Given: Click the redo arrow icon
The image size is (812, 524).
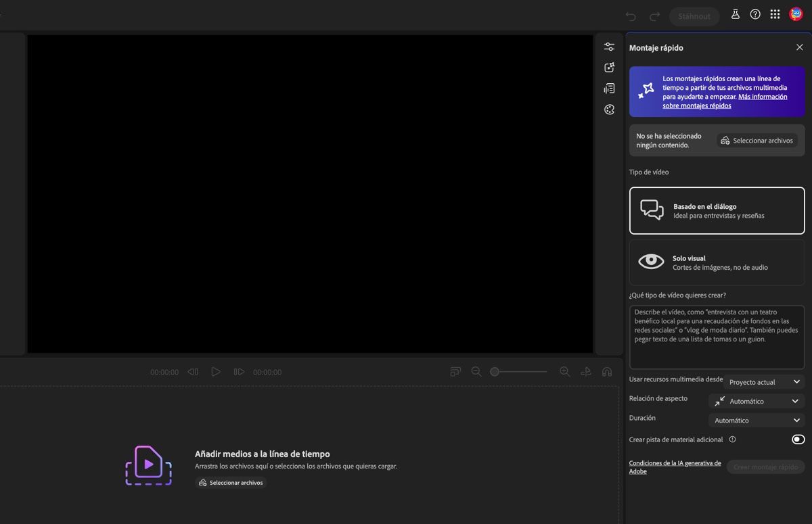Looking at the screenshot, I should [654, 16].
